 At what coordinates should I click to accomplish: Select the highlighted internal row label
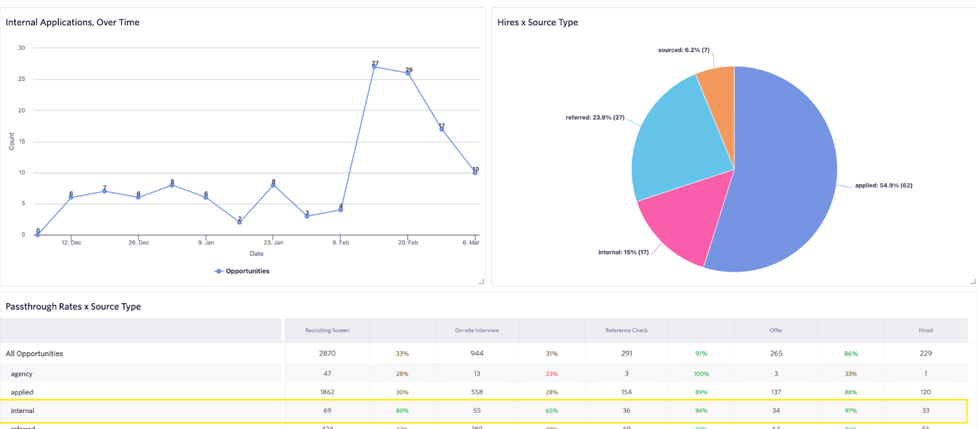[x=23, y=411]
